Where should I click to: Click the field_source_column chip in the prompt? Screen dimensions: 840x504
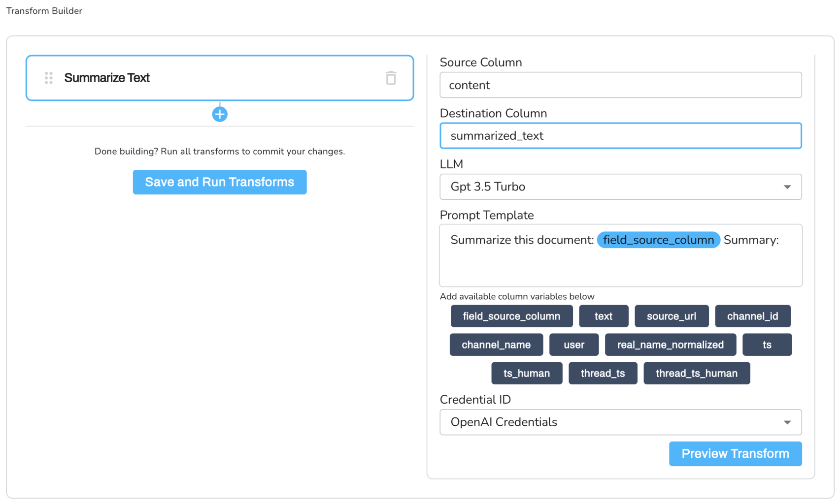point(658,240)
